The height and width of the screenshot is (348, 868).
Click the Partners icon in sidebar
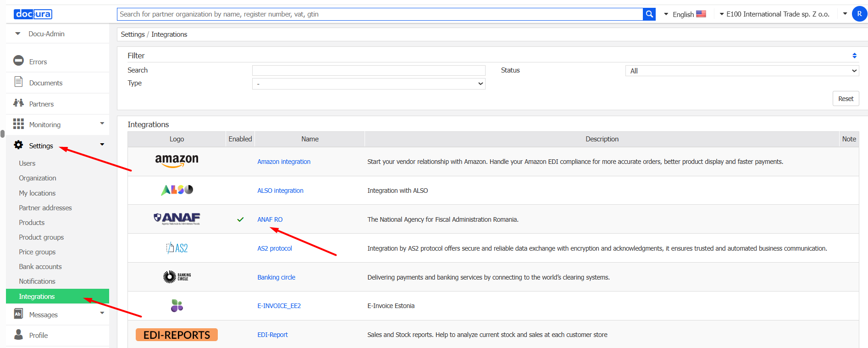[x=18, y=103]
